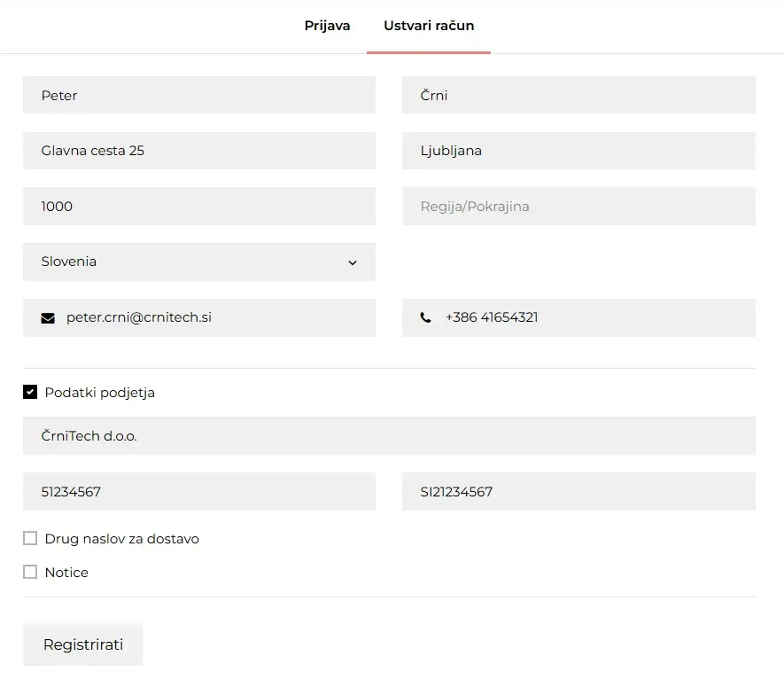Click the postal code field with 1000
This screenshot has width=784, height=687.
click(199, 207)
